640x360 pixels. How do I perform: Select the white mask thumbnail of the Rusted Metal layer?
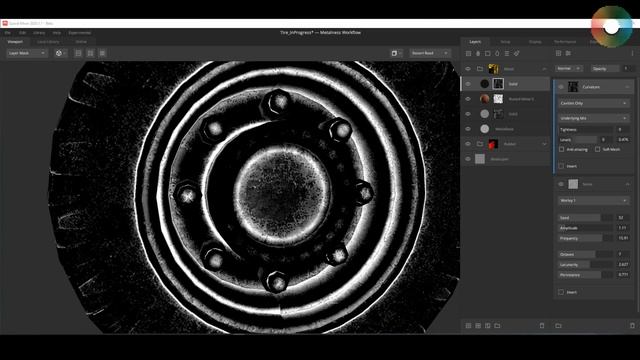[498, 99]
